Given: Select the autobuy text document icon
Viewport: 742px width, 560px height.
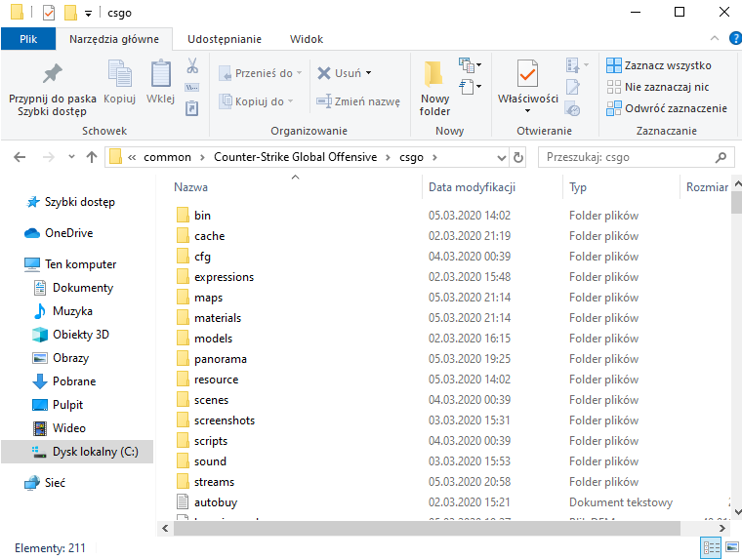Looking at the screenshot, I should tap(183, 502).
